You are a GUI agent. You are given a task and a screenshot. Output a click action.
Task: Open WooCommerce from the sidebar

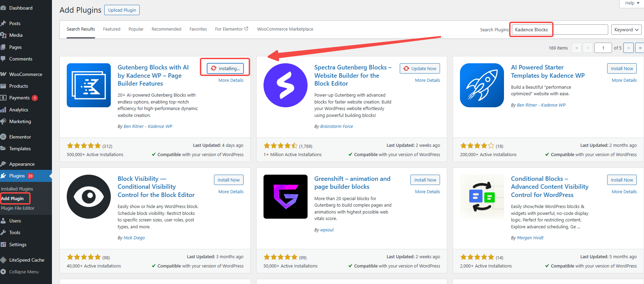click(x=25, y=74)
